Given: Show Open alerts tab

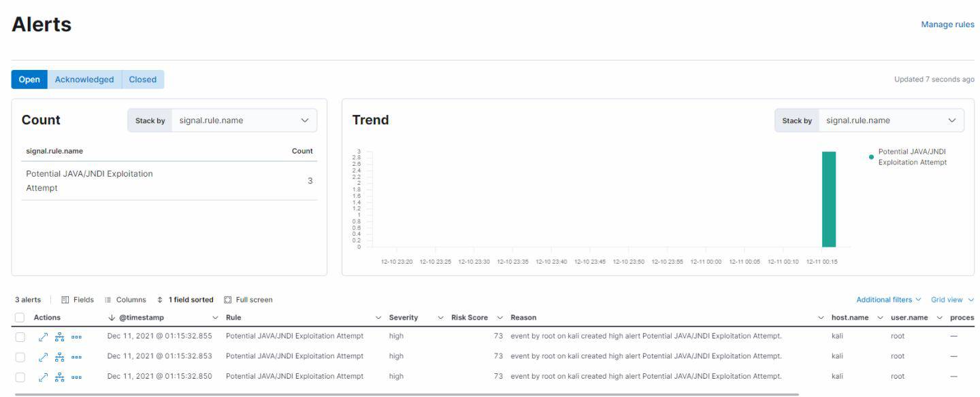Looking at the screenshot, I should 29,80.
